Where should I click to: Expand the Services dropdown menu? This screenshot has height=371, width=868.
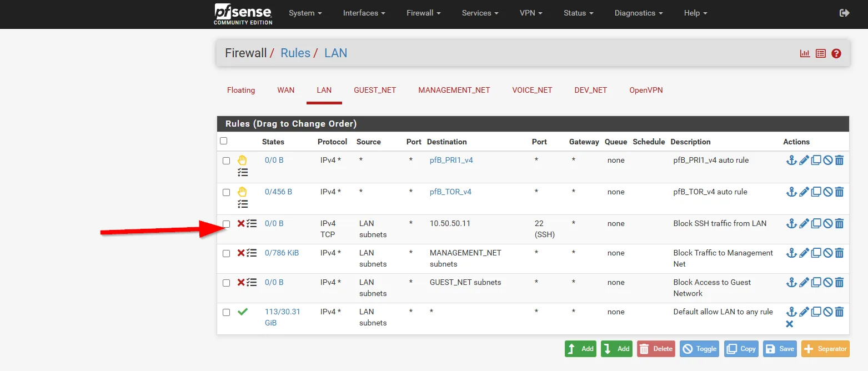(480, 13)
